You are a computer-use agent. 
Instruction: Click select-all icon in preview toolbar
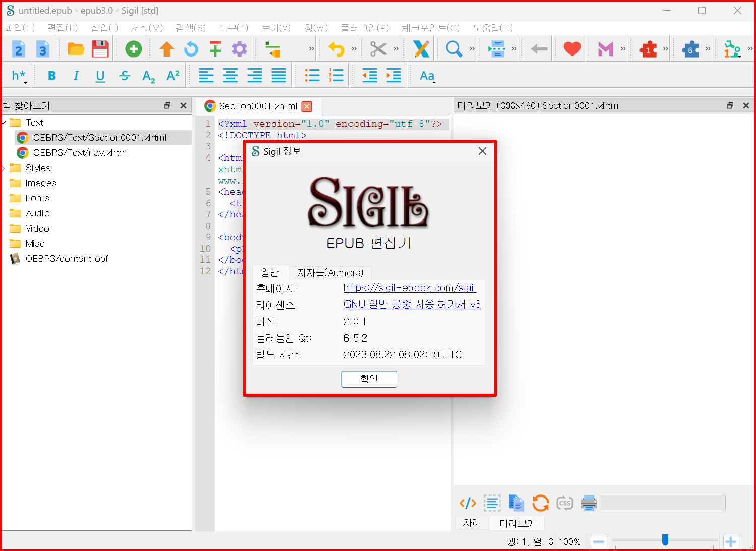[492, 503]
